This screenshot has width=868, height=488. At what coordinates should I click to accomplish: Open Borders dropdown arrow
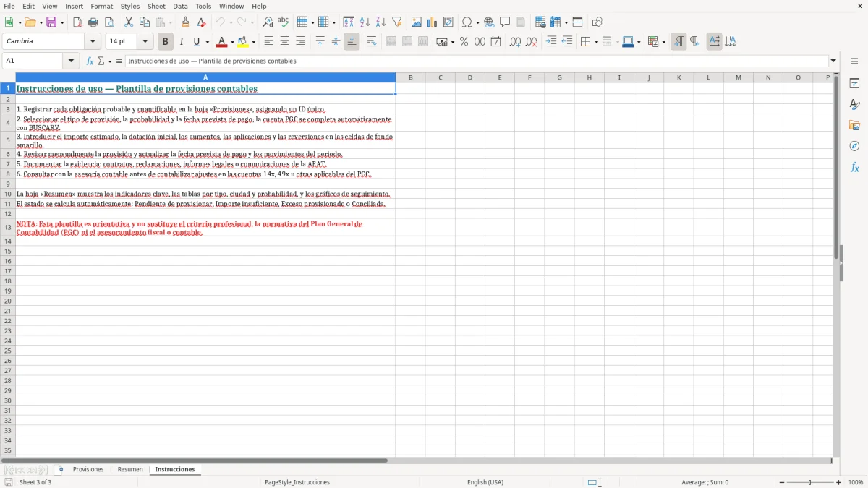click(x=596, y=43)
